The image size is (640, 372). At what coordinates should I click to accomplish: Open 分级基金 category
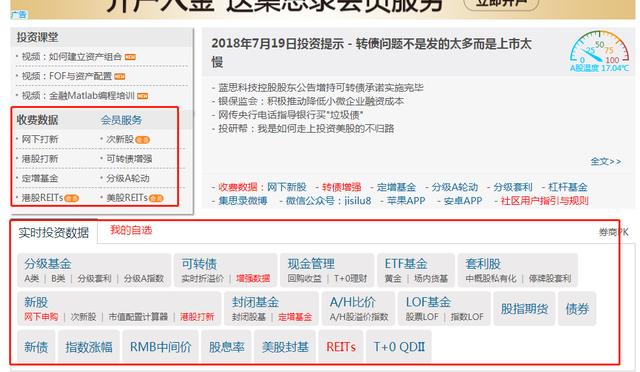point(48,264)
